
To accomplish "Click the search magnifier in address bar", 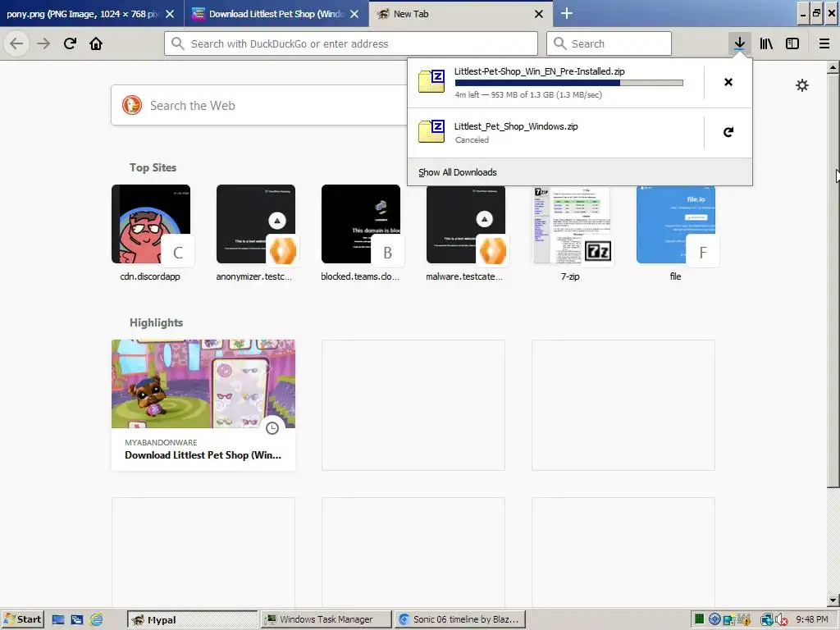I will pos(178,43).
